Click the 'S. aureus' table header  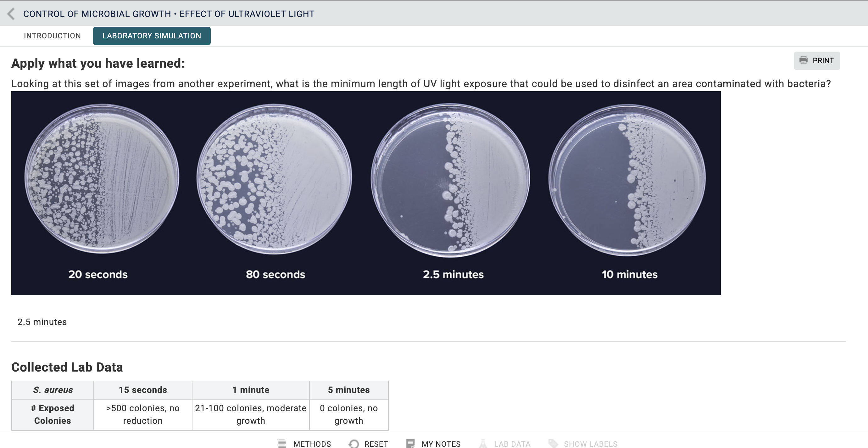coord(53,390)
